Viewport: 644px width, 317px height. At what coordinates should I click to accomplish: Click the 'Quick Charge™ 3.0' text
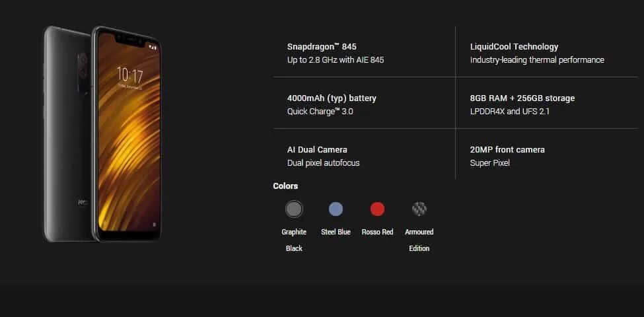coord(320,111)
